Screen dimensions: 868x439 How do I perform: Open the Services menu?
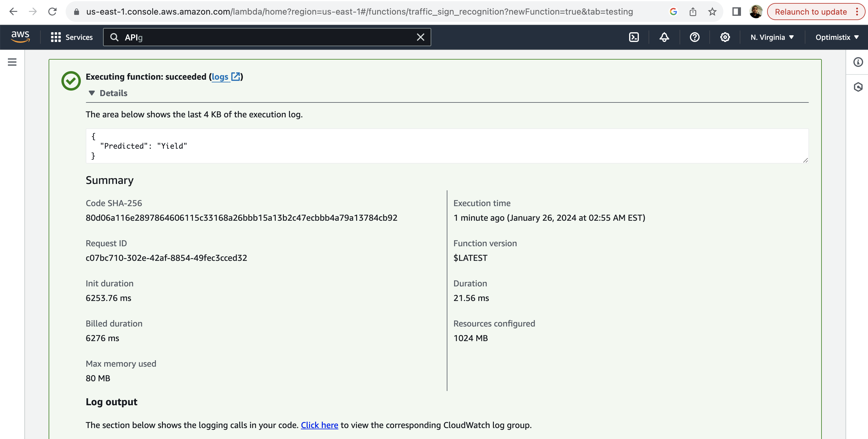click(x=72, y=37)
